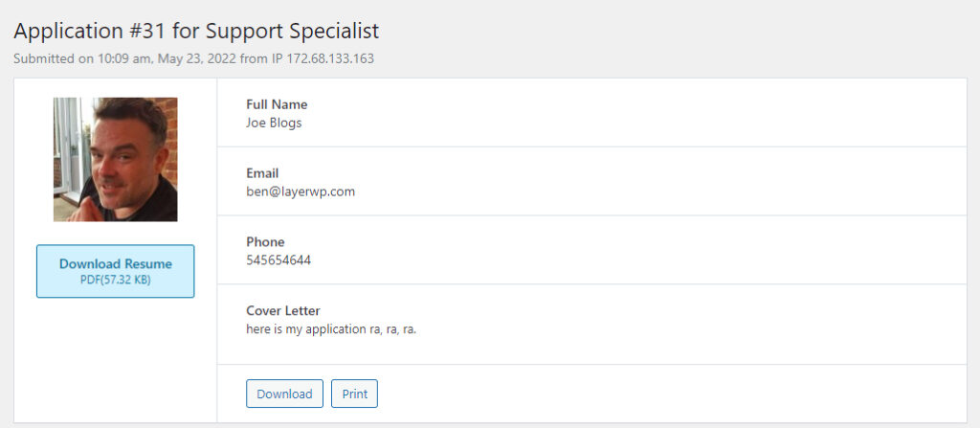Click the Download Resume button
This screenshot has width=980, height=428.
click(115, 271)
